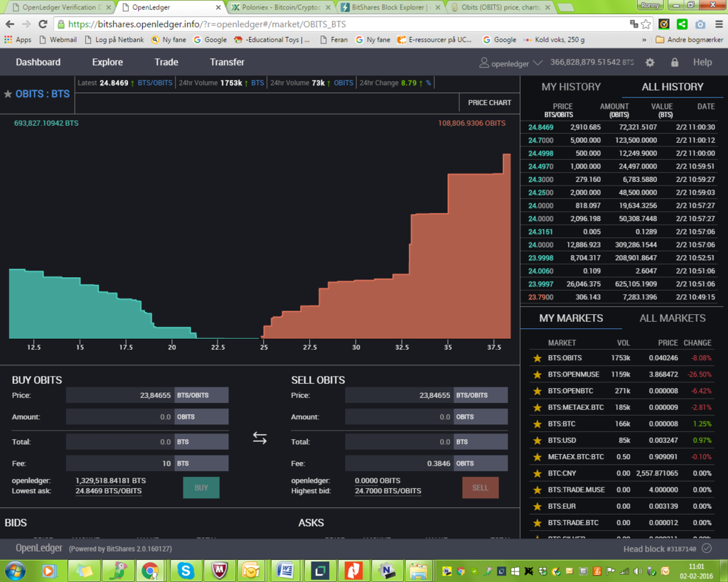Click the red SELL button
This screenshot has width=728, height=582.
pyautogui.click(x=480, y=487)
